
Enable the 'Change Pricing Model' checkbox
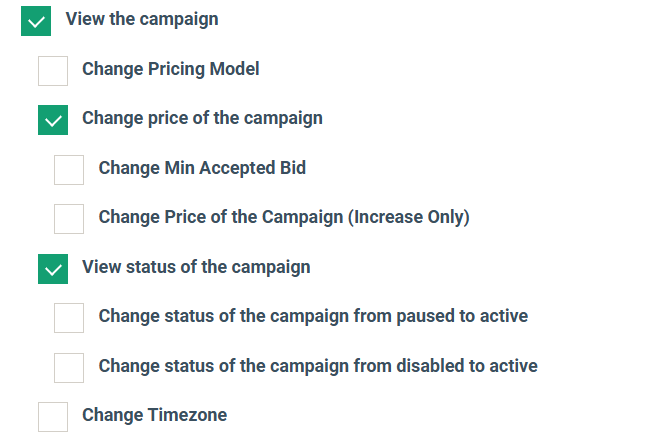(53, 71)
